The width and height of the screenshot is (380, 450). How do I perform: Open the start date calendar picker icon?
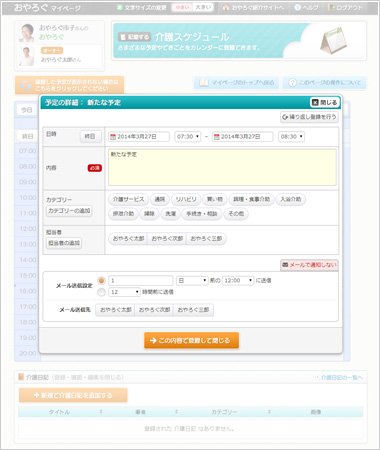[113, 137]
